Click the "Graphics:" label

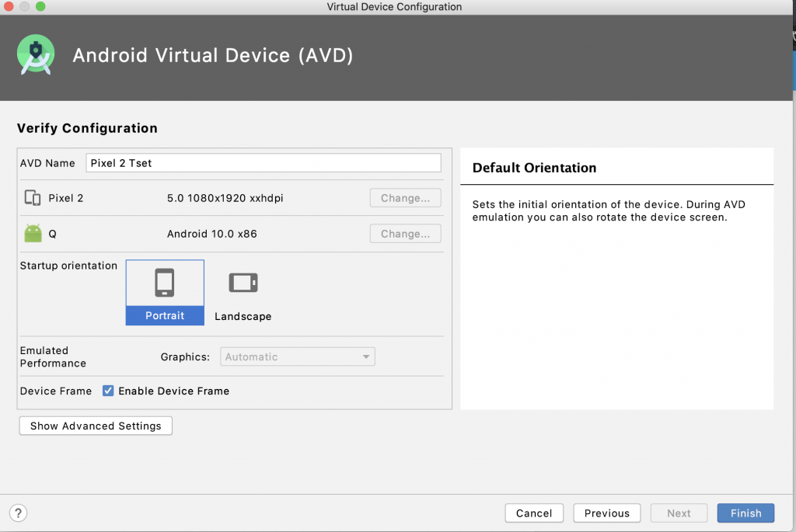pos(185,356)
